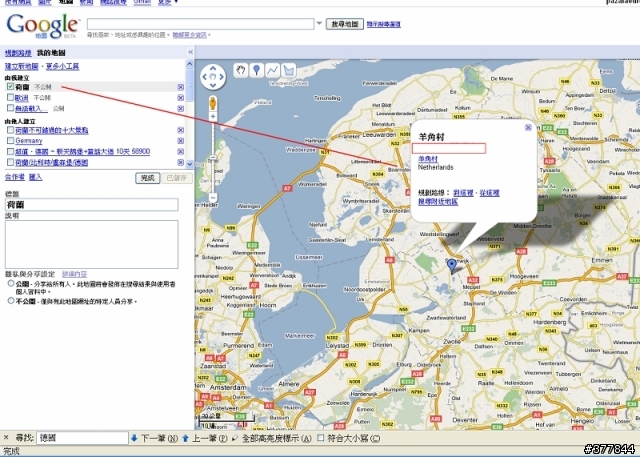Click the zoom slider handle on the map
Image resolution: width=640 pixels, height=457 pixels.
pyautogui.click(x=213, y=158)
